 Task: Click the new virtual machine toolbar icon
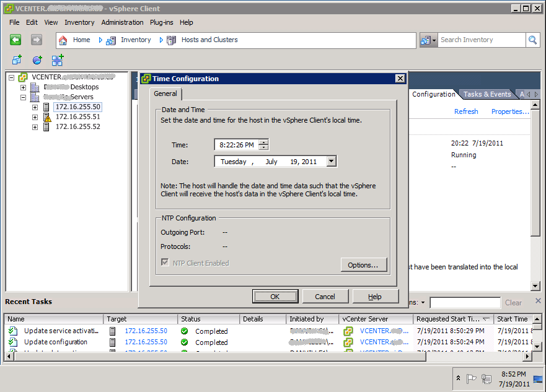(x=17, y=60)
